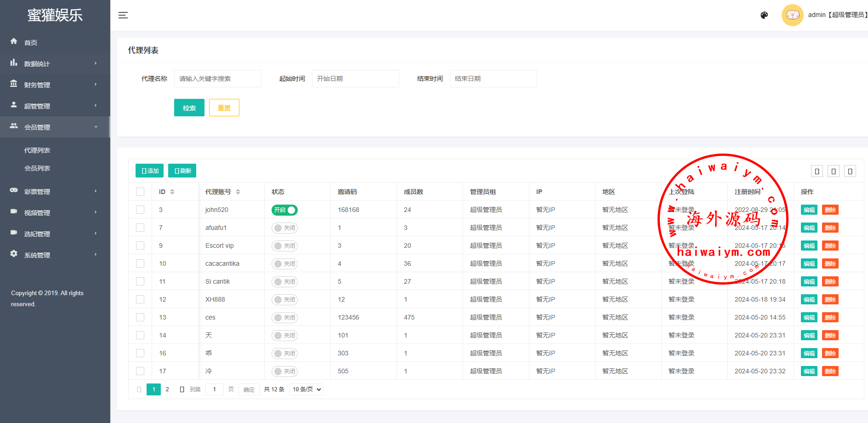Click the home icon for 首页
868x423 pixels.
coord(14,41)
